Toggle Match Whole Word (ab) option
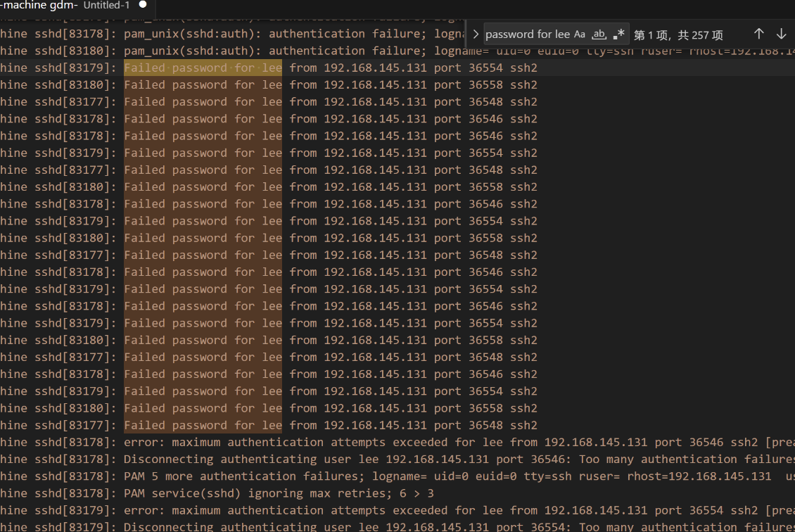The height and width of the screenshot is (532, 795). 599,34
